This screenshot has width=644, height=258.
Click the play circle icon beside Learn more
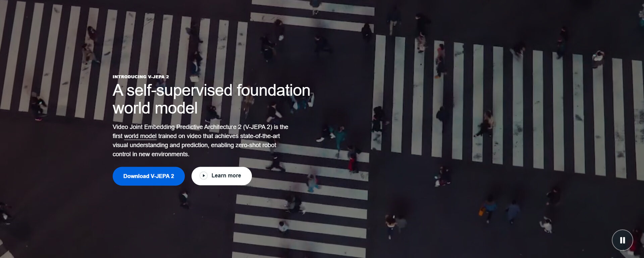click(x=204, y=176)
